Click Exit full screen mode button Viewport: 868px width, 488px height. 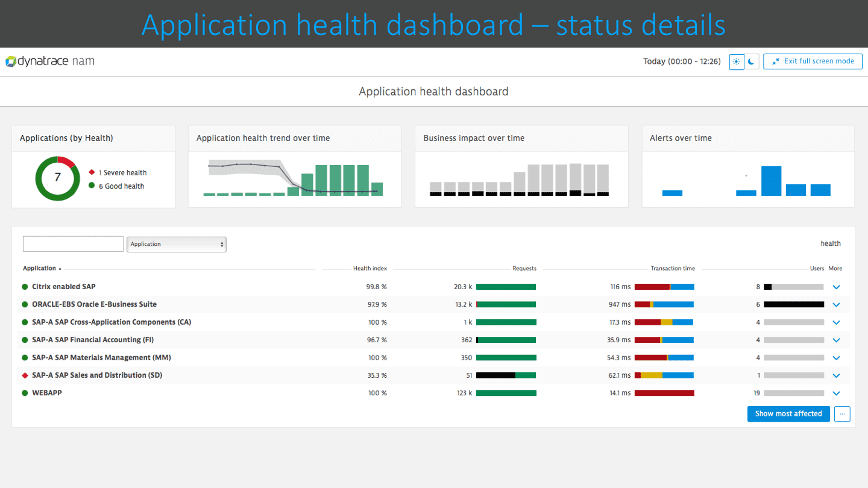[813, 61]
